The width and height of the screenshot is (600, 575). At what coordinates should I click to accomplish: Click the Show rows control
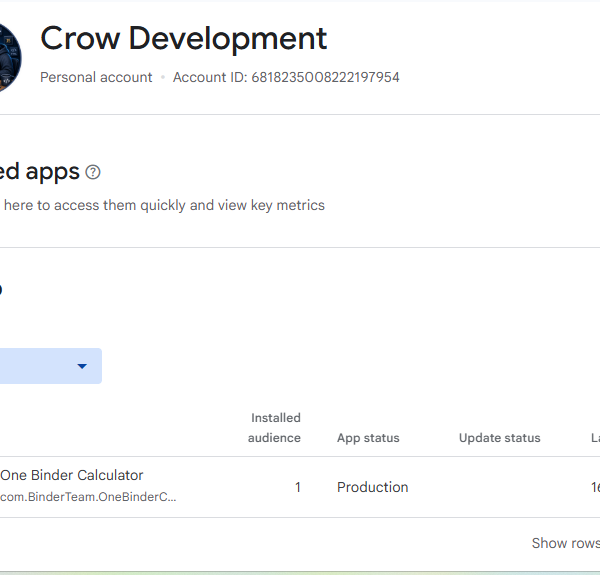pyautogui.click(x=566, y=543)
